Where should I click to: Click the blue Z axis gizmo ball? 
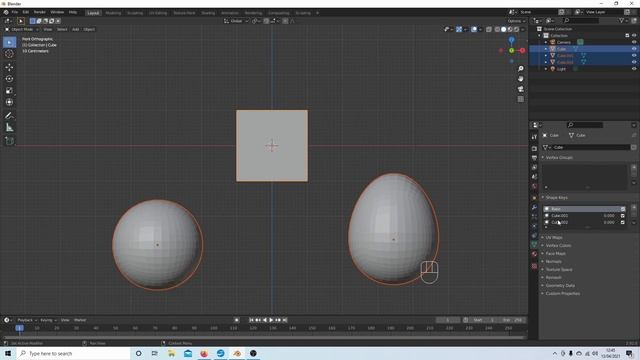pyautogui.click(x=511, y=40)
